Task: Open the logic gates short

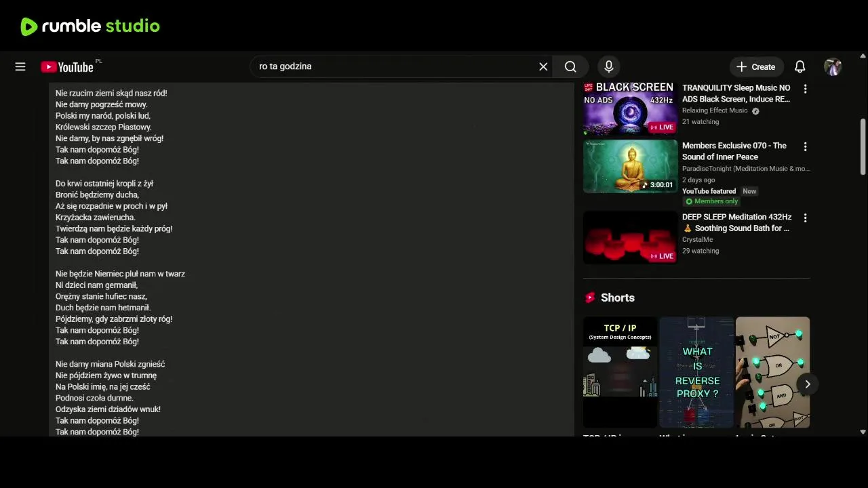Action: point(772,372)
